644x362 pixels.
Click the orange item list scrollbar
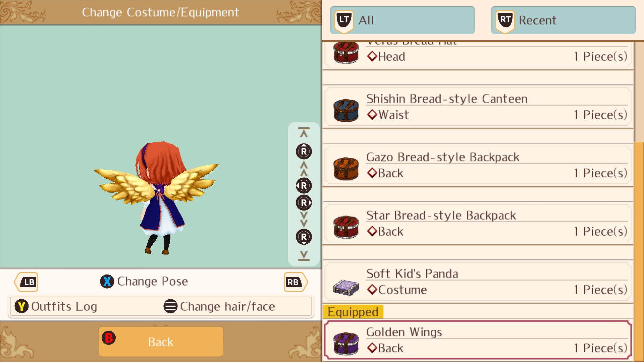tap(639, 252)
